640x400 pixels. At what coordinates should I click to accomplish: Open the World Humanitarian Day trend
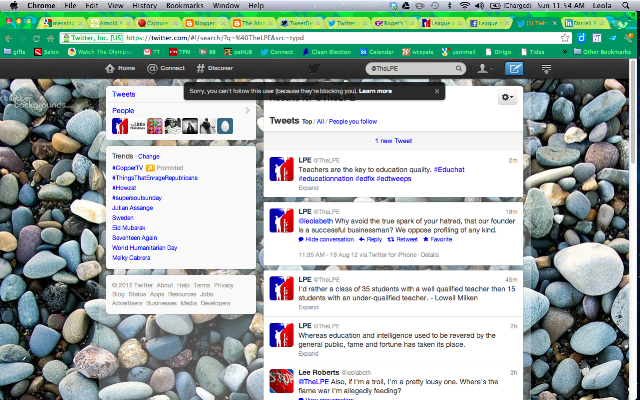(144, 248)
